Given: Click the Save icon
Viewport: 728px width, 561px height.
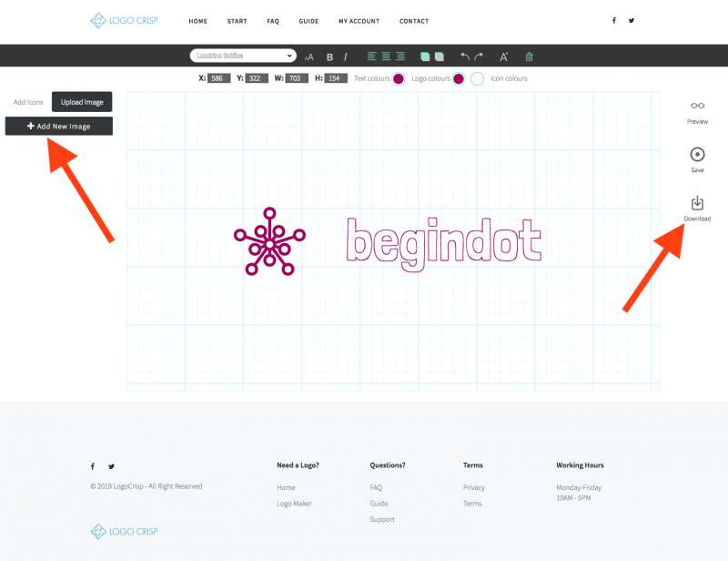Looking at the screenshot, I should (697, 154).
